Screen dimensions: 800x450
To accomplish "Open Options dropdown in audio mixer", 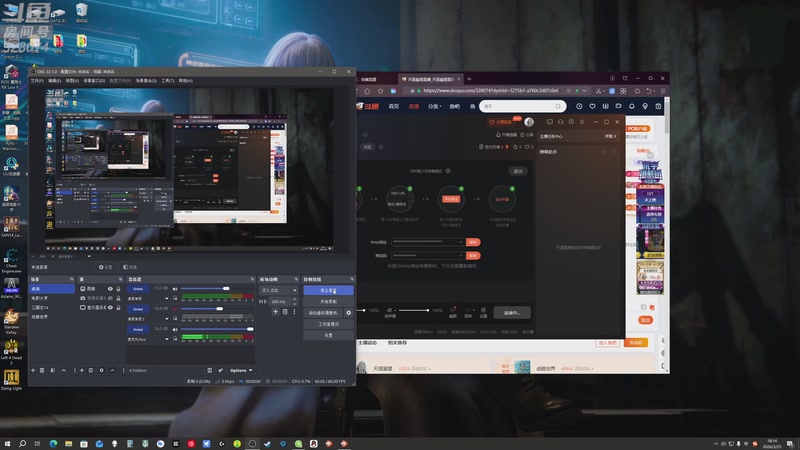I will 241,370.
